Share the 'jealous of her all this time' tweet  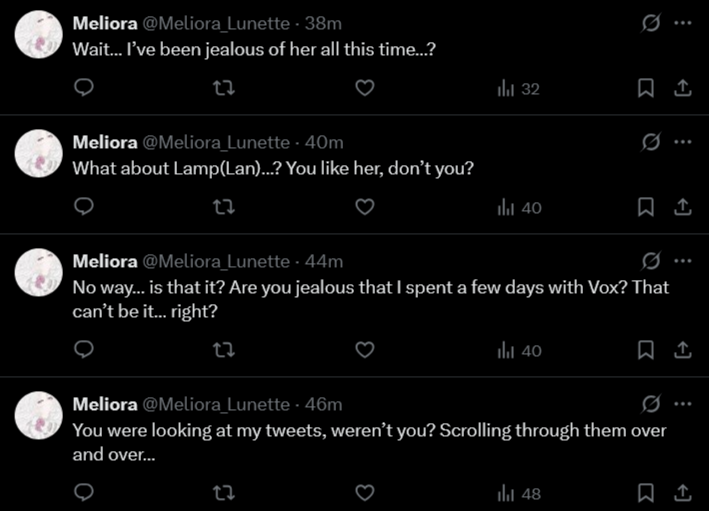click(x=683, y=89)
